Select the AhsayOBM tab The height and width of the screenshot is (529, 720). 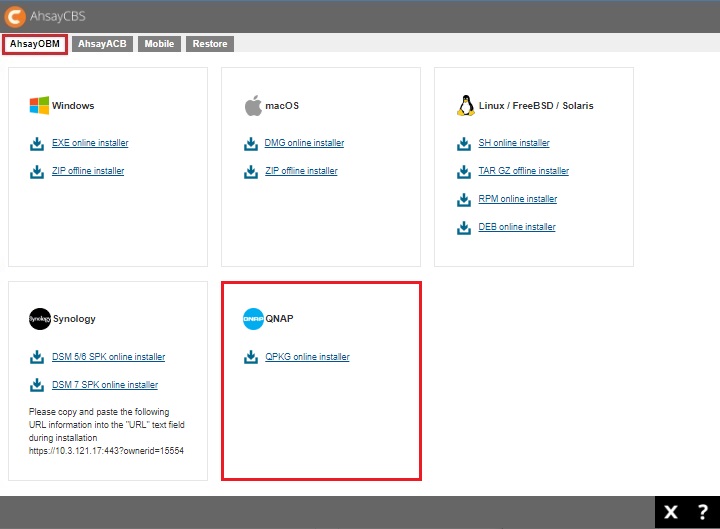pyautogui.click(x=35, y=44)
